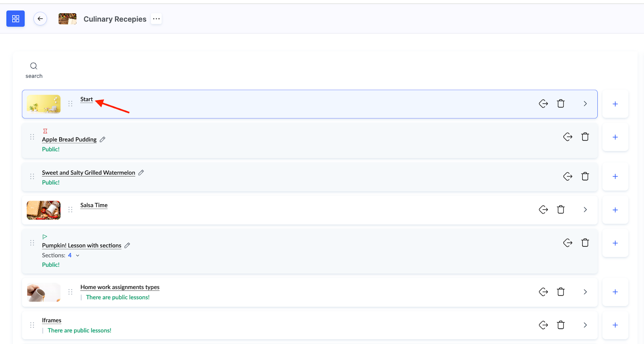This screenshot has width=644, height=344.
Task: Open the Salsa Time module link
Action: coord(94,205)
